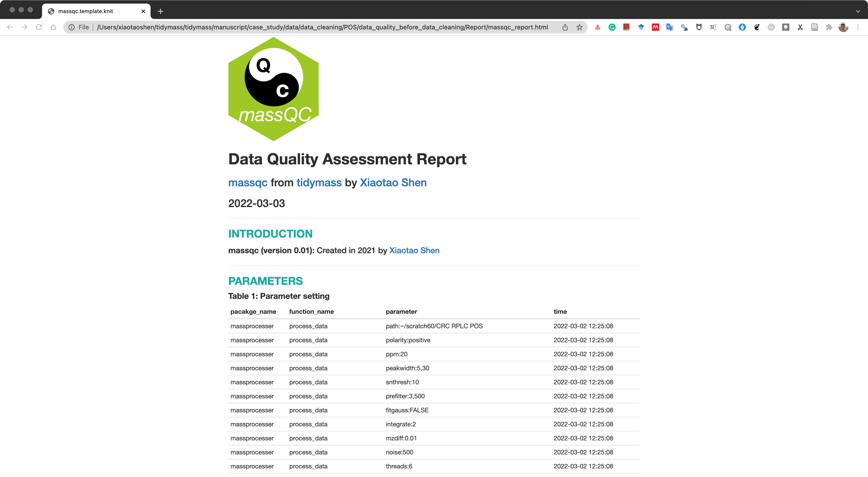Click the time column header
868x477 pixels.
tap(560, 312)
